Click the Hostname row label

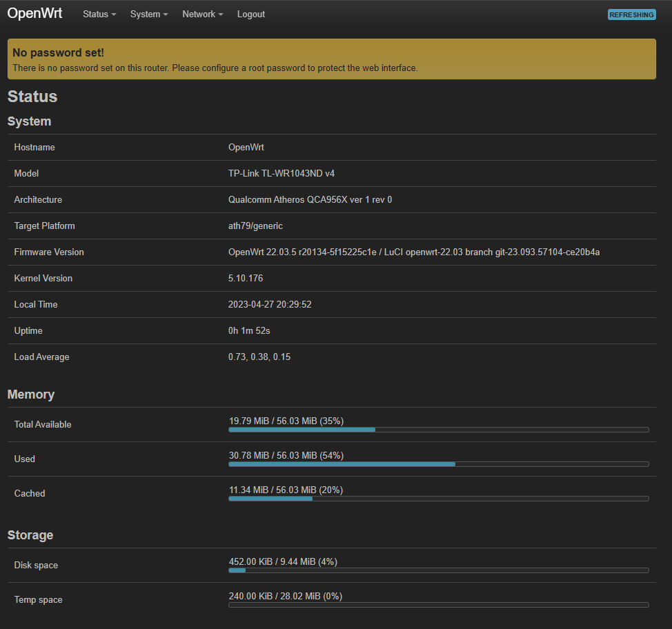34,148
